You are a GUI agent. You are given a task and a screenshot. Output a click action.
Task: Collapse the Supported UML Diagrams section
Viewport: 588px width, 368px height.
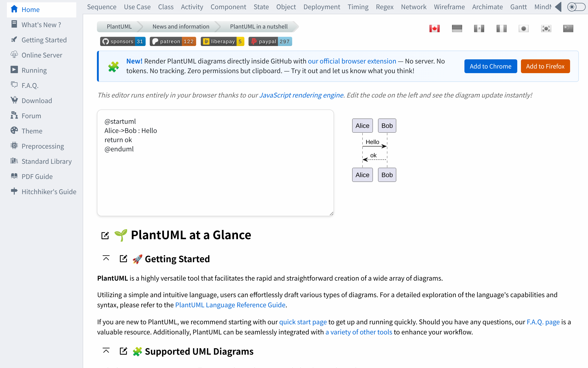[106, 351]
